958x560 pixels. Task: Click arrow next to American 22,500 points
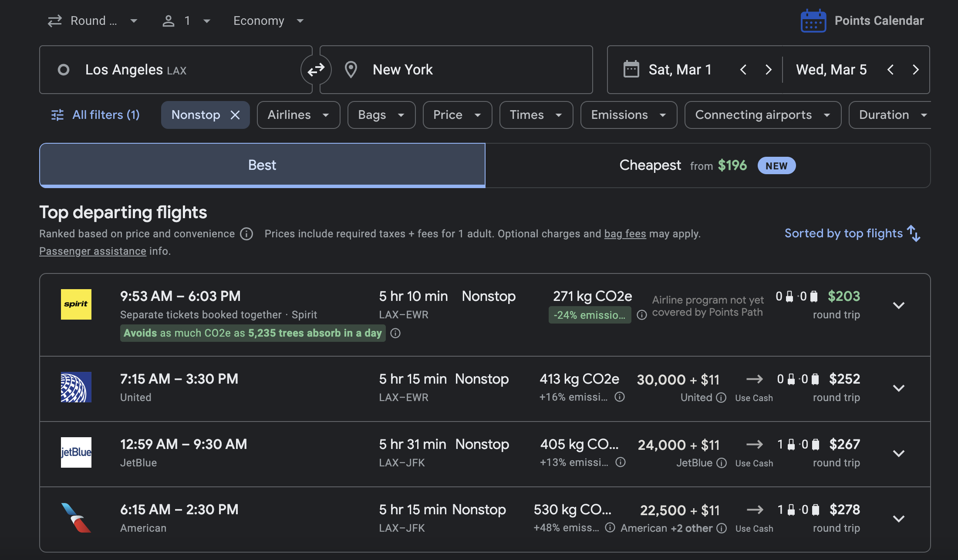coord(755,509)
